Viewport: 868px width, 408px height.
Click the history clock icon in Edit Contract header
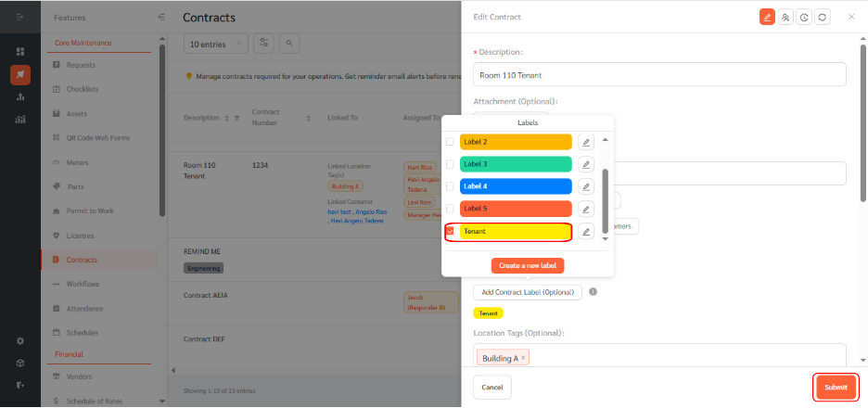pos(804,17)
